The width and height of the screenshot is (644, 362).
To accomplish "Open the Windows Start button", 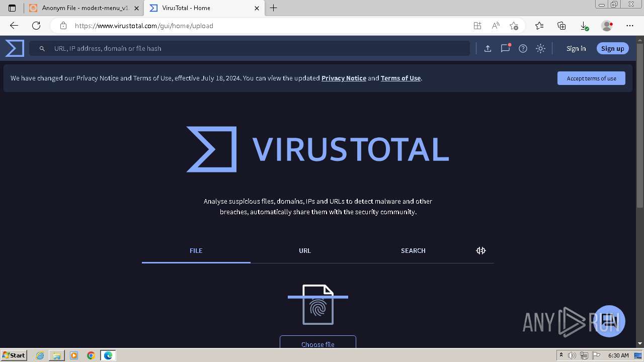I will (x=14, y=355).
